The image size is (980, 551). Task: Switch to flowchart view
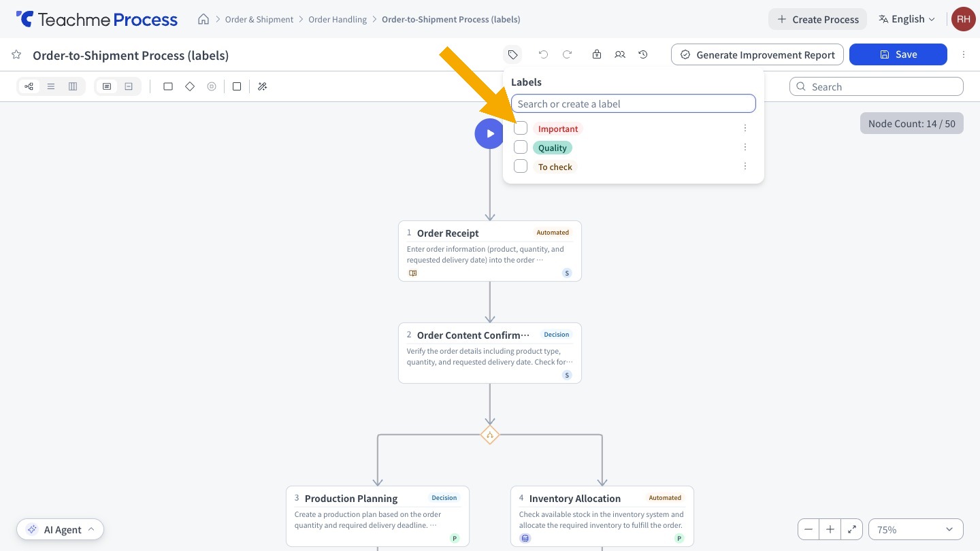(29, 86)
